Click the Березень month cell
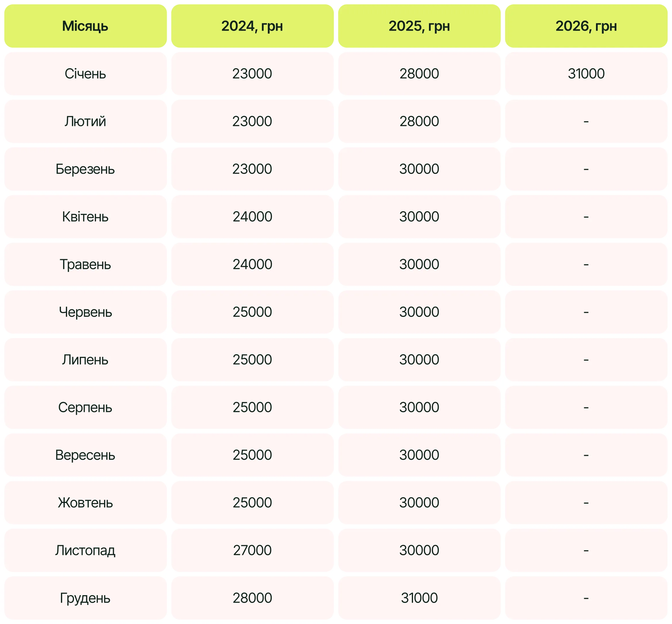 click(x=85, y=169)
